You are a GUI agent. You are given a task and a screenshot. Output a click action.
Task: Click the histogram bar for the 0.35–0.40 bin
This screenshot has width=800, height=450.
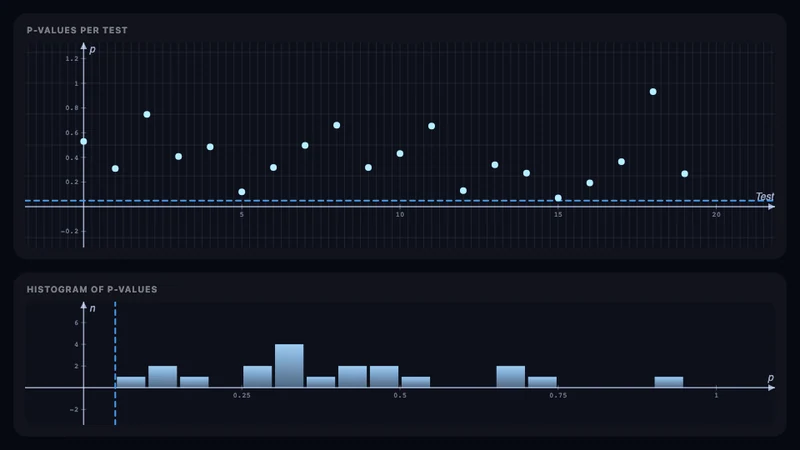tap(321, 382)
